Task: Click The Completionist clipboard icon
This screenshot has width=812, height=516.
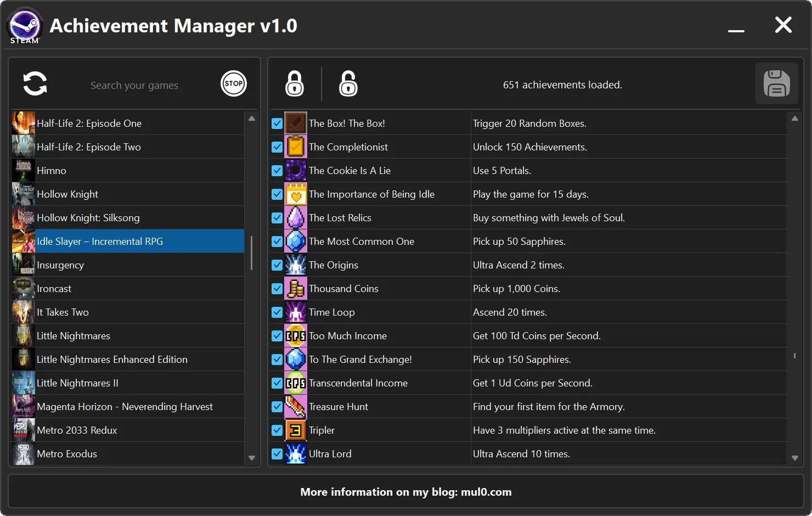Action: point(296,147)
